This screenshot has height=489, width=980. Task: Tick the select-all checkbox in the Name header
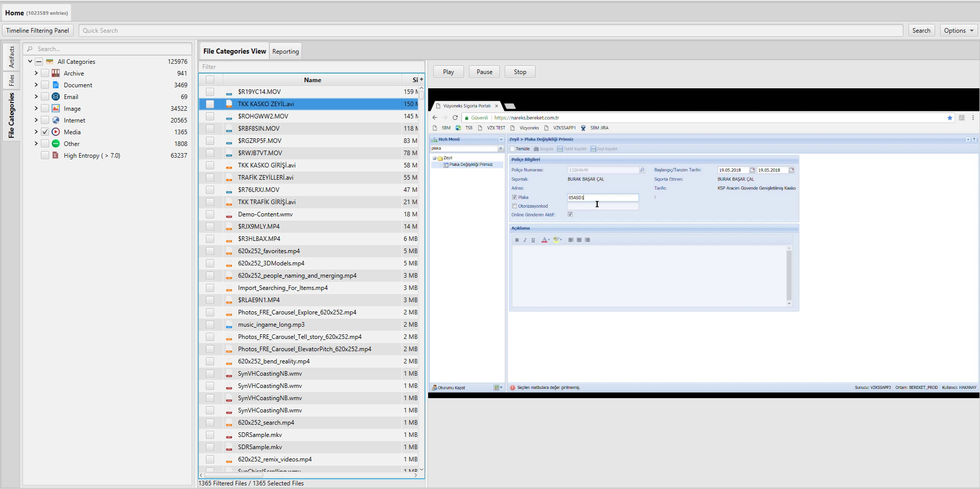(210, 80)
